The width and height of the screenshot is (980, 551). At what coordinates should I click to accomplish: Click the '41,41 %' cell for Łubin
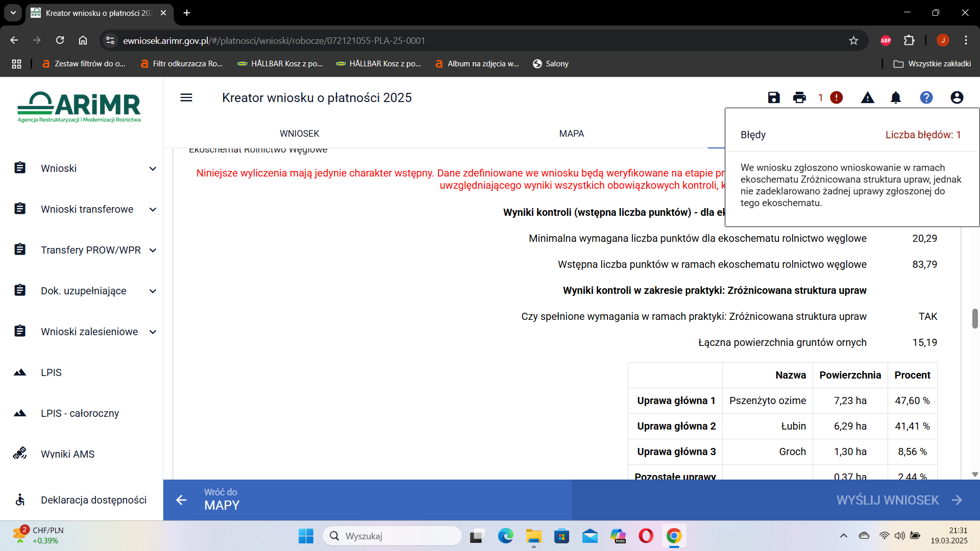tap(912, 426)
